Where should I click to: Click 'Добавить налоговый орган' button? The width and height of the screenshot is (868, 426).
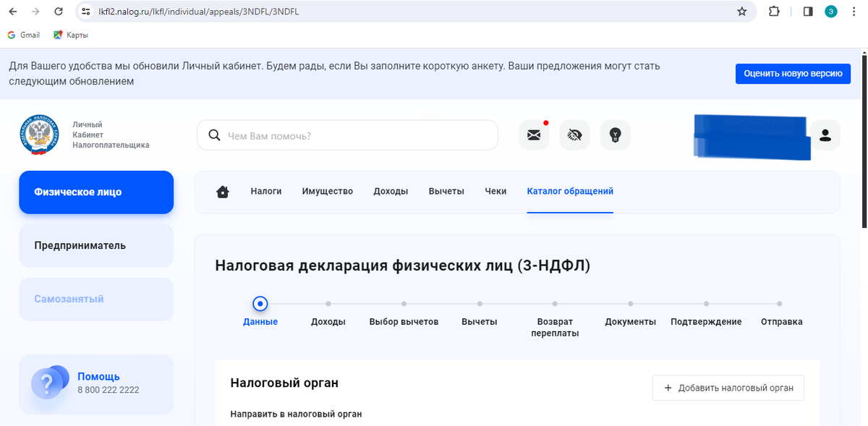(728, 388)
